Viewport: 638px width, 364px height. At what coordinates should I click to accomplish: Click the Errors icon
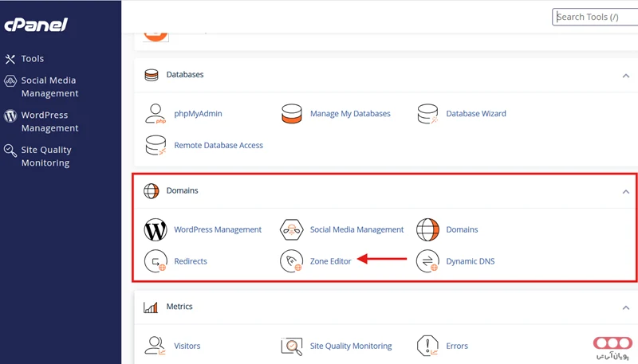pos(427,346)
